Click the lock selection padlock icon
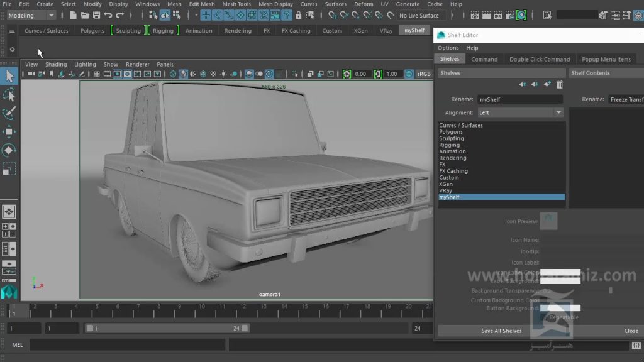The height and width of the screenshot is (362, 644). click(298, 16)
